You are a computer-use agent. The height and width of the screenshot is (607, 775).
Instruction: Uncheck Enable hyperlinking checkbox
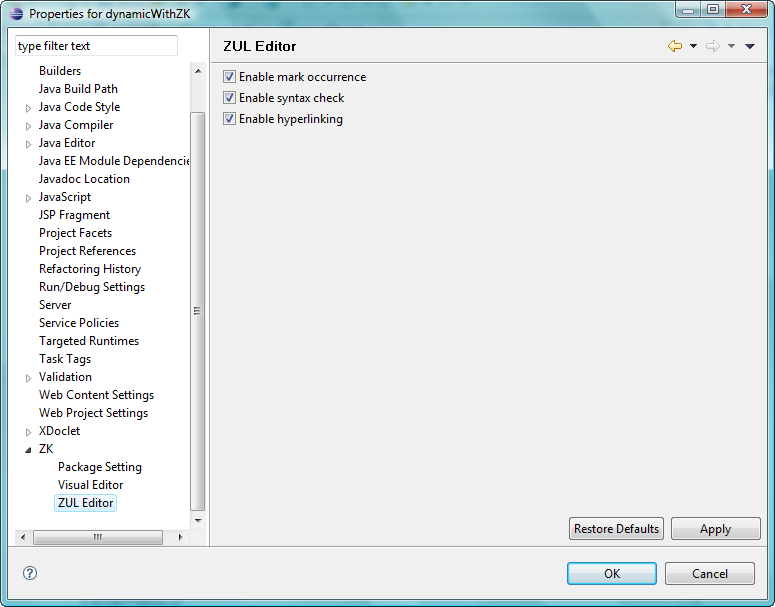230,119
